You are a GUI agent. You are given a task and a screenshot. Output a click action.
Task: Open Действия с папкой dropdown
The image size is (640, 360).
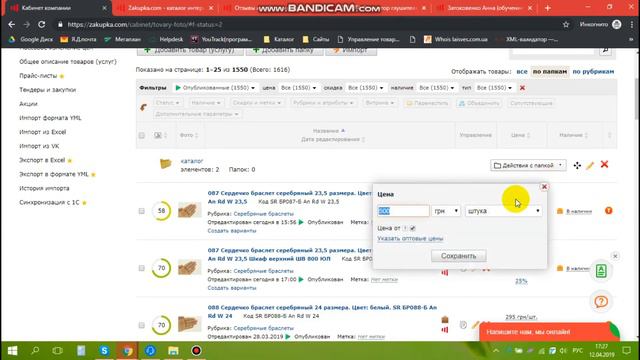(528, 165)
